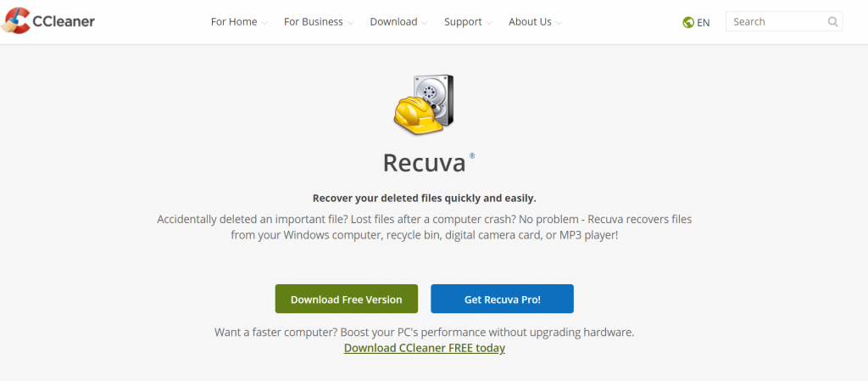The image size is (868, 381).
Task: Click the Download Free Version button
Action: click(347, 299)
